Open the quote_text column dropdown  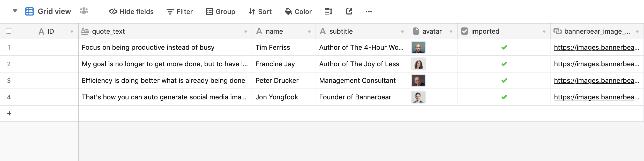(245, 32)
